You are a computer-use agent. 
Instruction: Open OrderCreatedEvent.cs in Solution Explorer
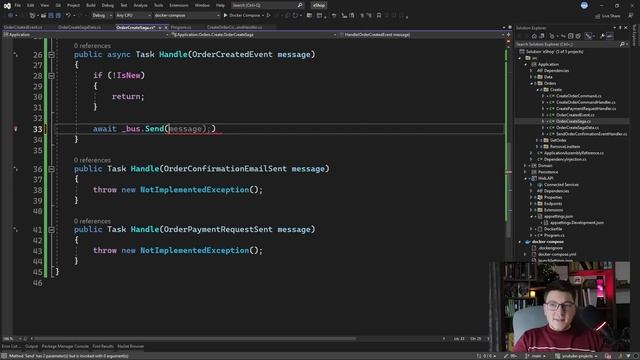click(575, 115)
